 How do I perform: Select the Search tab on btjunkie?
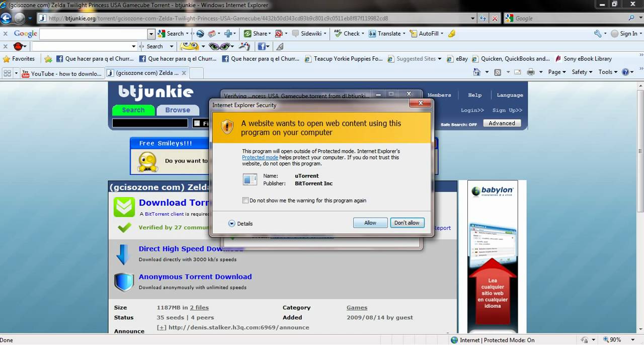133,110
